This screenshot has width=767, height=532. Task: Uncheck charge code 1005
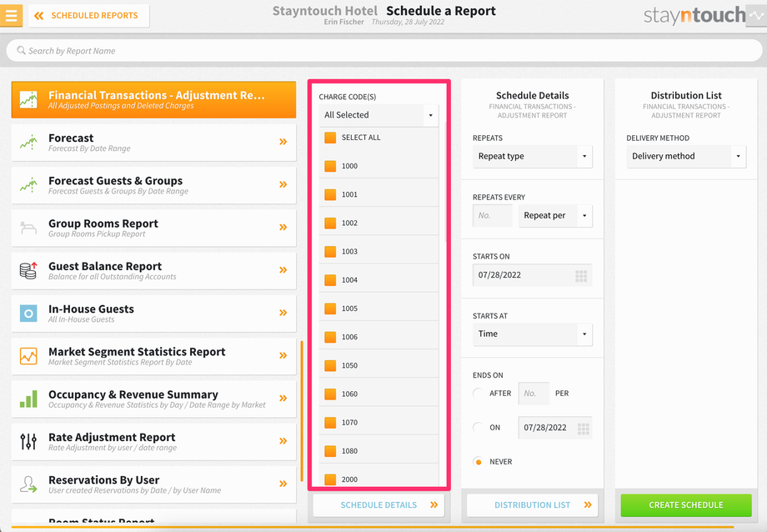coord(330,309)
